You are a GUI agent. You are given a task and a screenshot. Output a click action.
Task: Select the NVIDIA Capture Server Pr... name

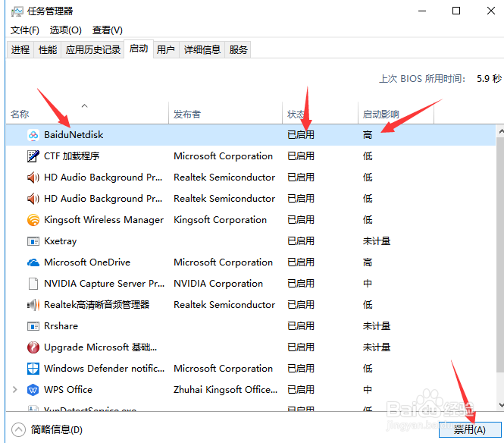(x=104, y=284)
